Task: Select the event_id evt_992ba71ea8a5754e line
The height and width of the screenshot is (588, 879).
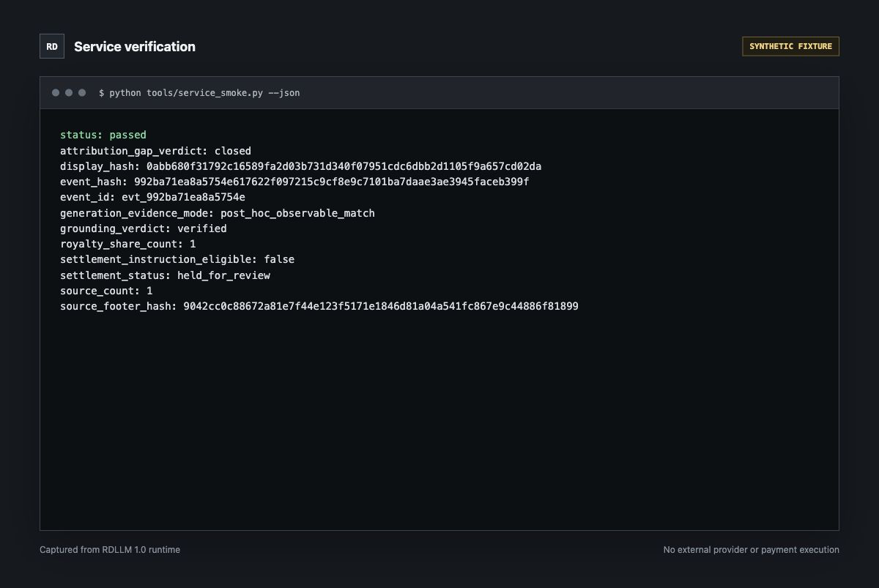Action: click(x=152, y=197)
